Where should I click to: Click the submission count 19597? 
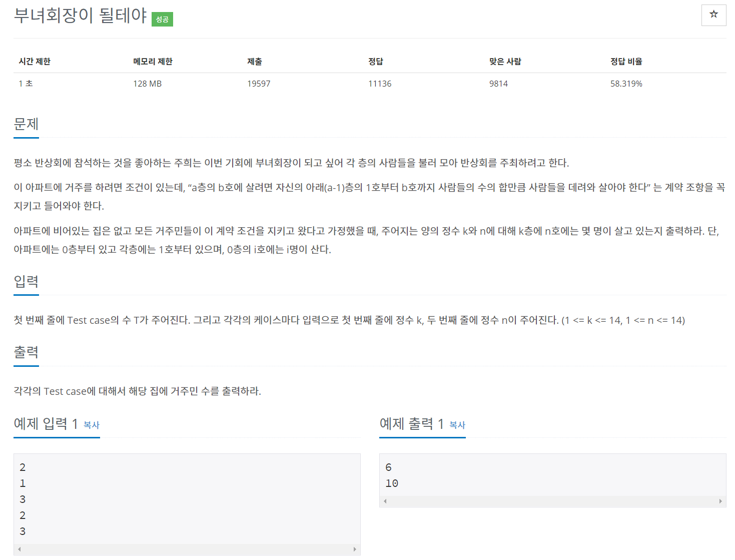pos(259,84)
